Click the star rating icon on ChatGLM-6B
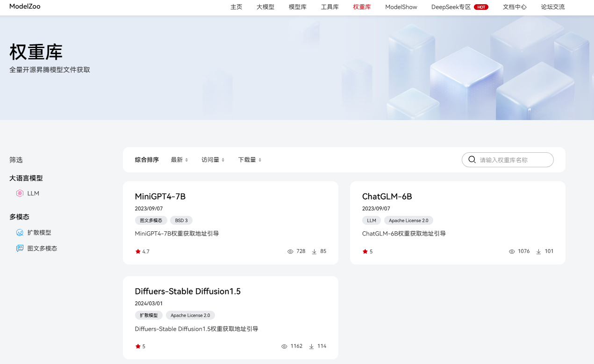The height and width of the screenshot is (364, 594). [365, 251]
